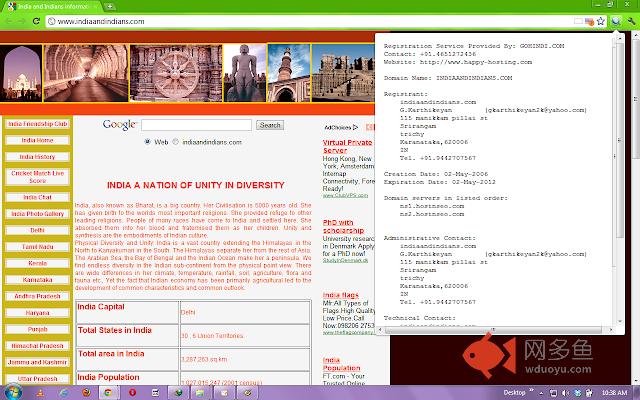This screenshot has height=400, width=640.
Task: Click the WHOIS popup horizontal scrollbar
Action: [493, 329]
